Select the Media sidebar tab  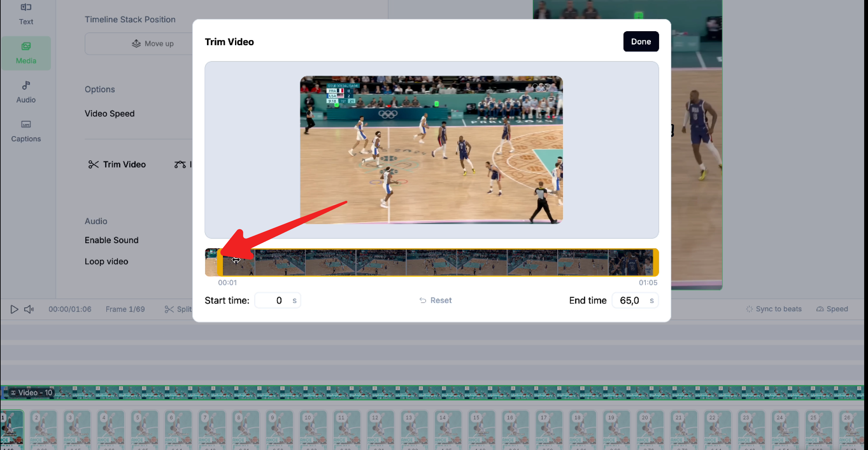tap(26, 53)
